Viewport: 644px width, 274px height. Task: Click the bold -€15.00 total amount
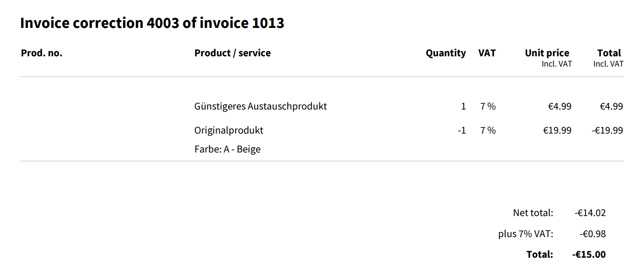click(x=589, y=254)
